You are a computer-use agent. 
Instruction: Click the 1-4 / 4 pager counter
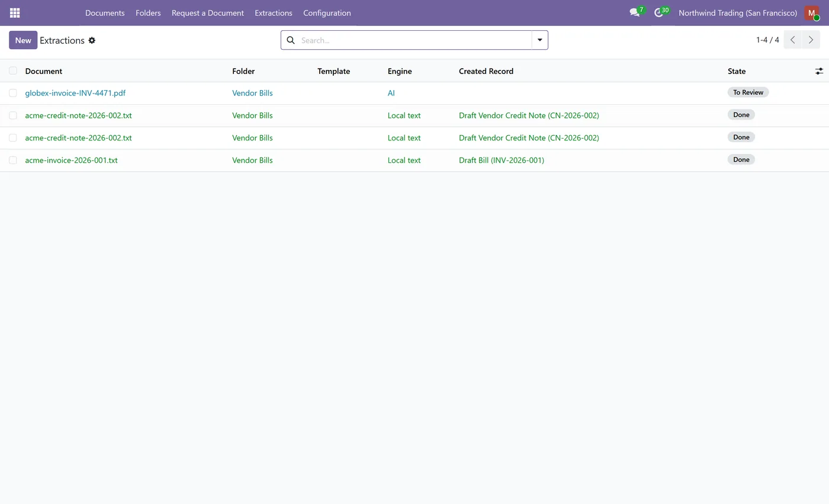767,40
